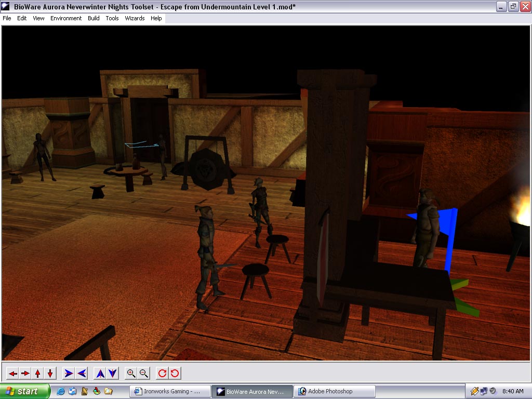This screenshot has height=399, width=532.
Task: Open the folder quick launch icon
Action: 109,391
